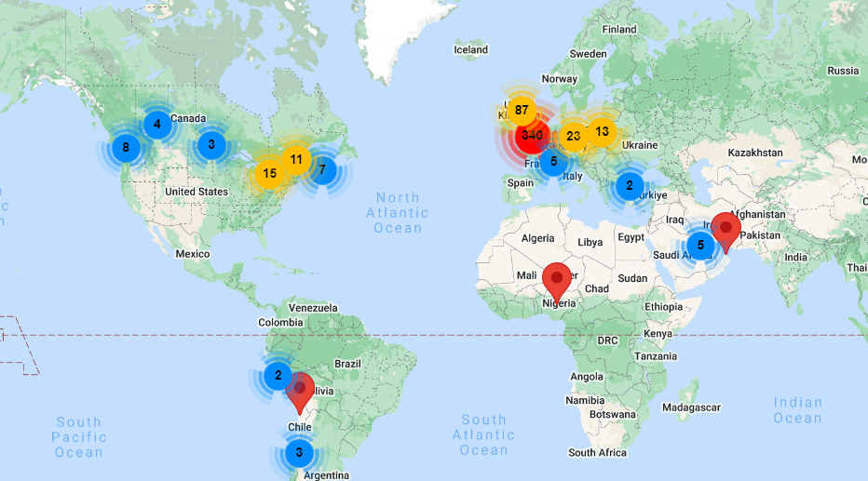The image size is (868, 481).
Task: Click the blue 5 cluster over France
Action: click(x=553, y=161)
